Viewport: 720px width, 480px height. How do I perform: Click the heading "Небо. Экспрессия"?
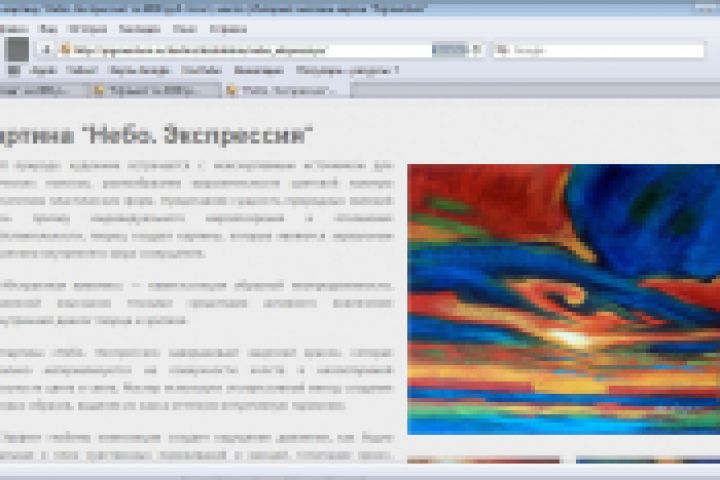199,136
